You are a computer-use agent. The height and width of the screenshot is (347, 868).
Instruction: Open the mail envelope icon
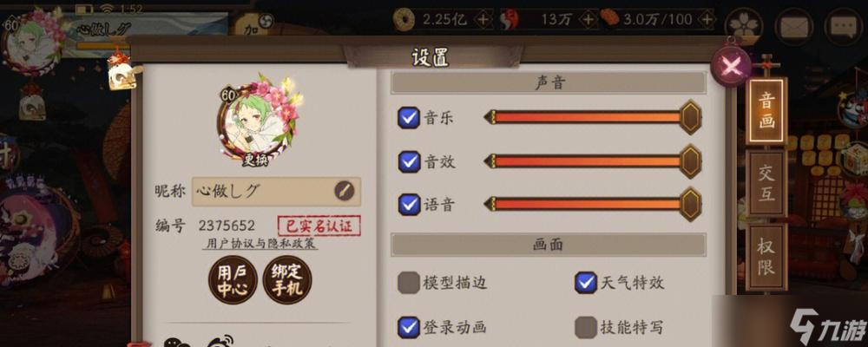794,26
